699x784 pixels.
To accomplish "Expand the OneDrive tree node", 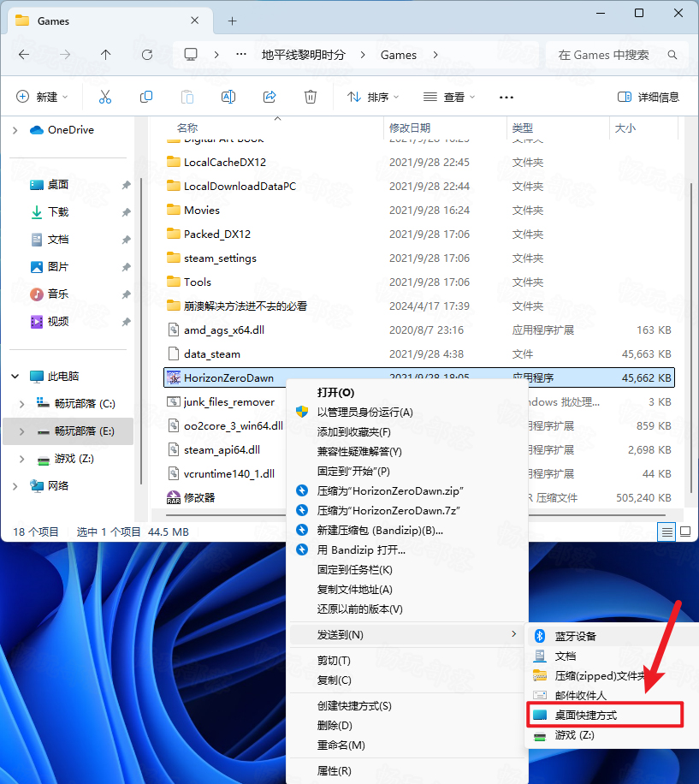I will click(x=15, y=130).
